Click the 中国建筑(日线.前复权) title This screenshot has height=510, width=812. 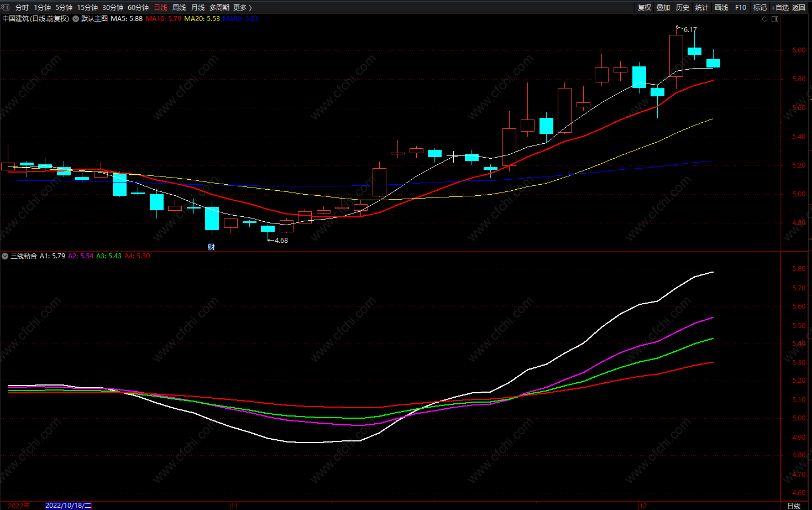(36, 19)
